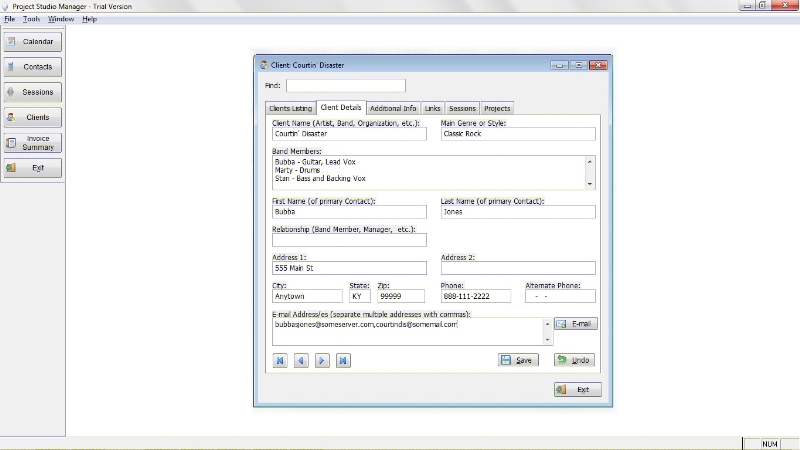Open the Calendar from the sidebar
This screenshot has height=450, width=800.
pyautogui.click(x=32, y=42)
